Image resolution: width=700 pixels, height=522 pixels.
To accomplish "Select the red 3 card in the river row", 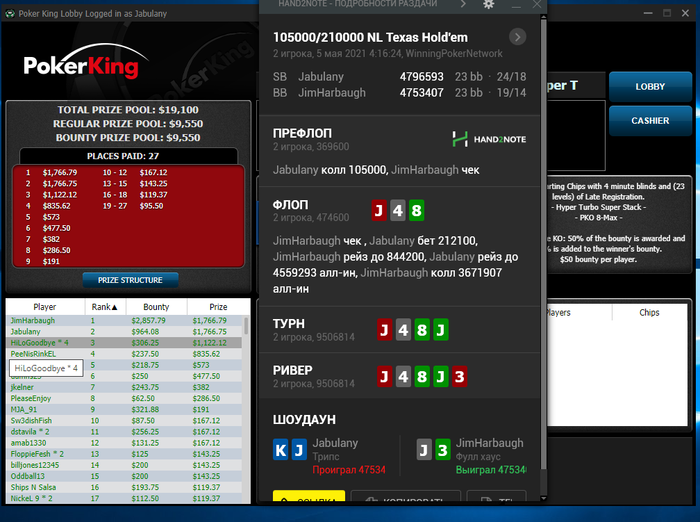I will click(459, 377).
